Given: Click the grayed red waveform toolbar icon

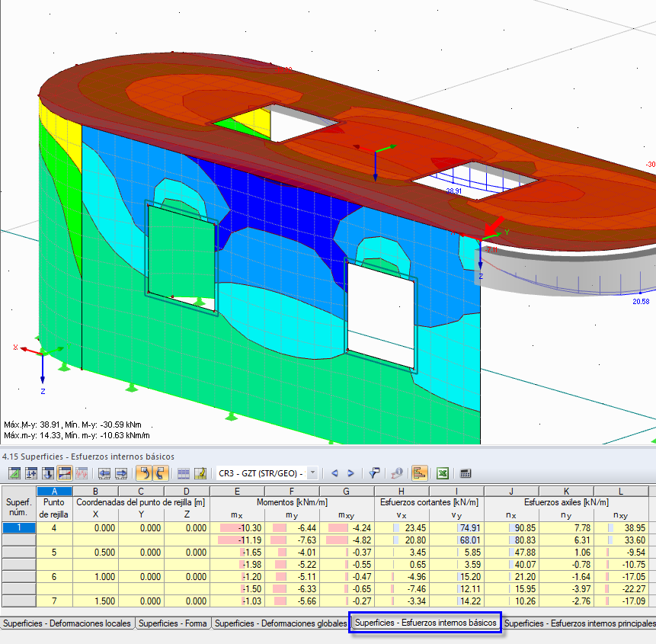Looking at the screenshot, I should click(82, 473).
